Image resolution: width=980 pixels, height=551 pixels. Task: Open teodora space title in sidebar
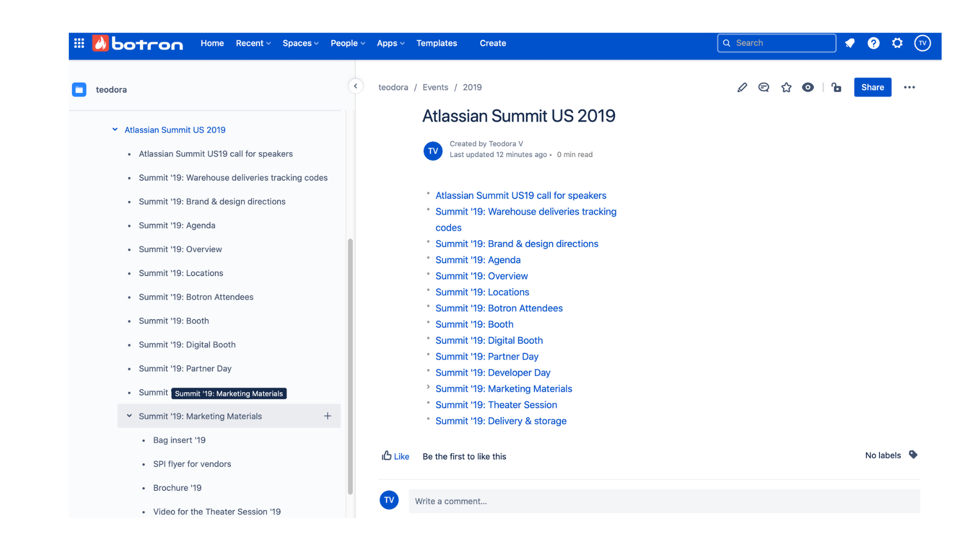[x=111, y=90]
